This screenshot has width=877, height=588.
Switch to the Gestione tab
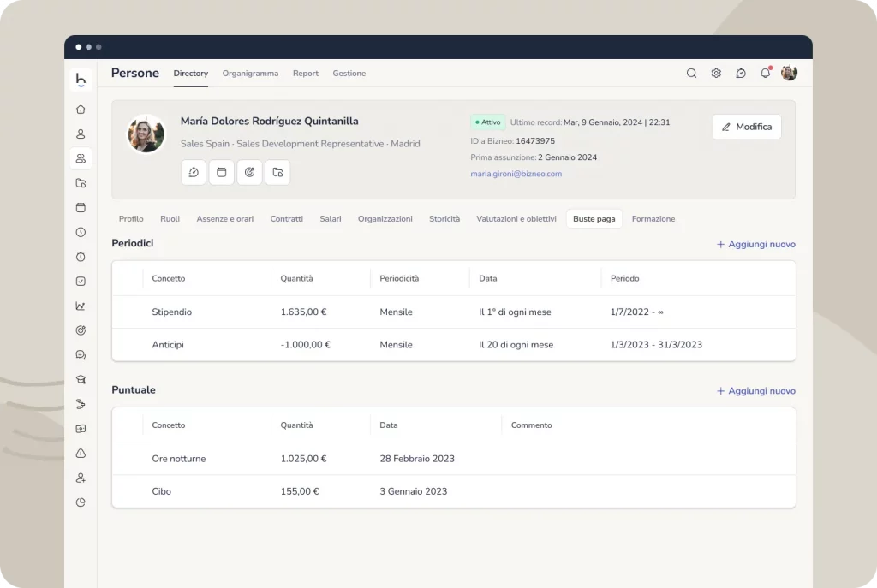(349, 74)
